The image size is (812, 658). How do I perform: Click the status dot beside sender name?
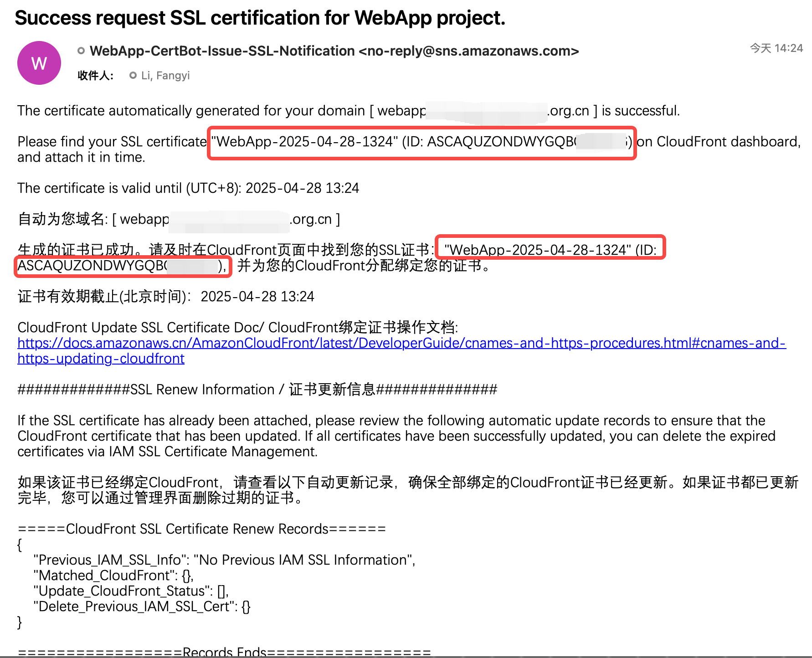(81, 51)
